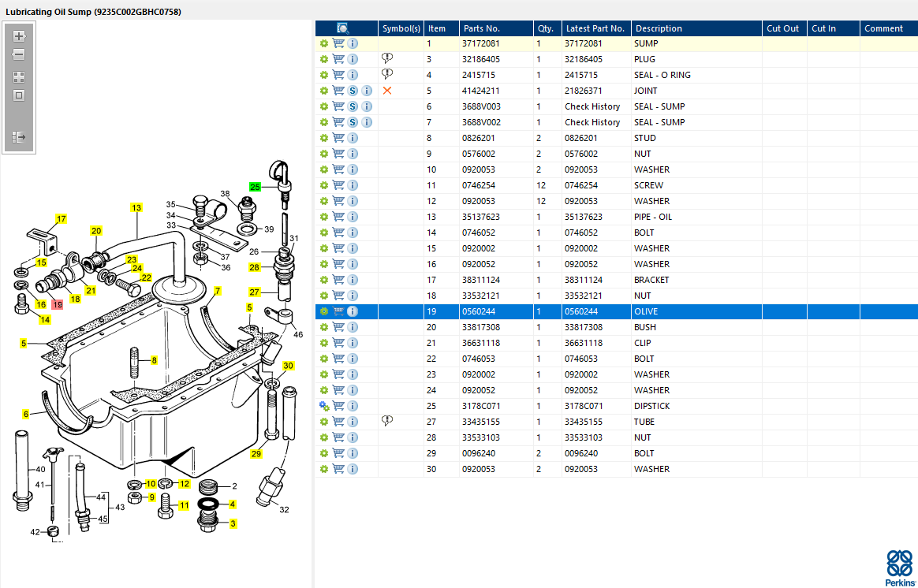Click the note symbol on TUBE row

387,421
